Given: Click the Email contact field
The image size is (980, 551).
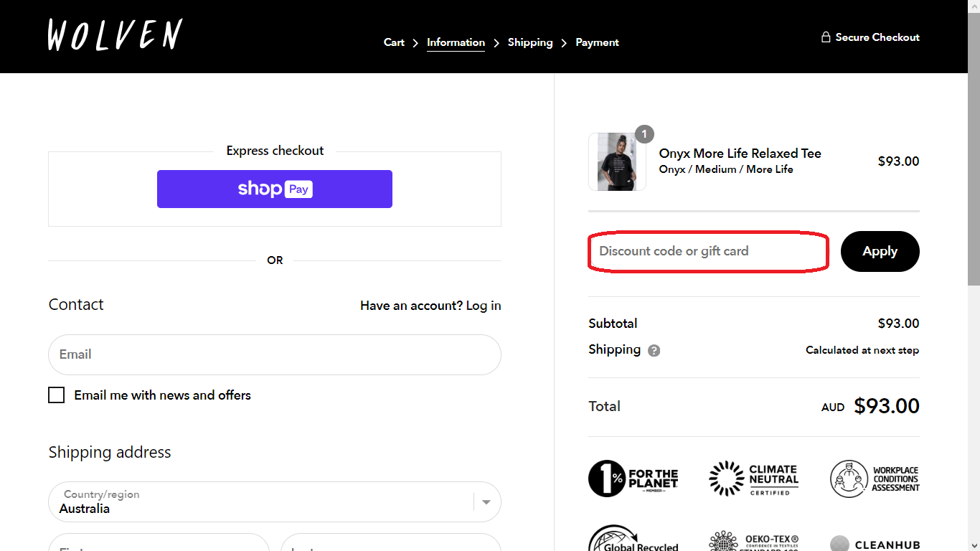Looking at the screenshot, I should (275, 354).
